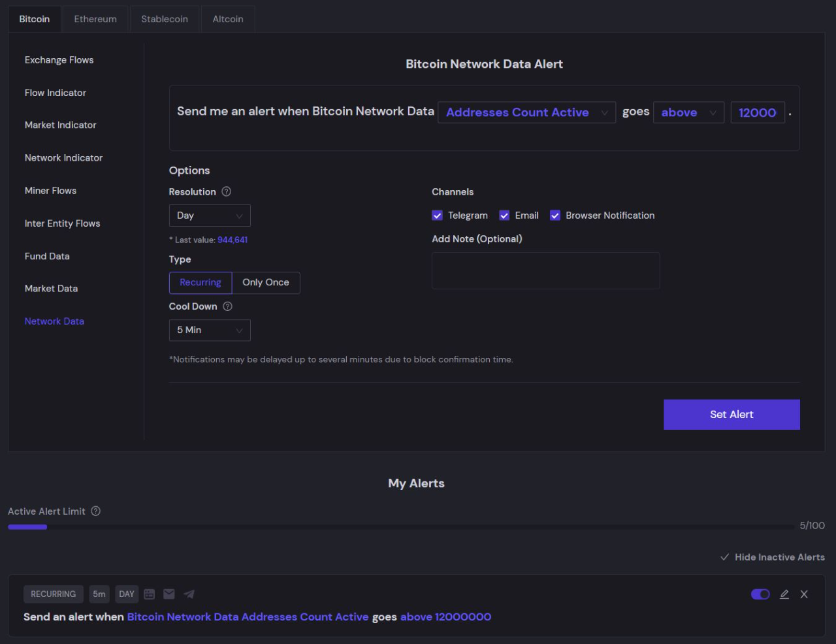Click Bitcoin Network Data Addresses Count Active text

pos(248,617)
